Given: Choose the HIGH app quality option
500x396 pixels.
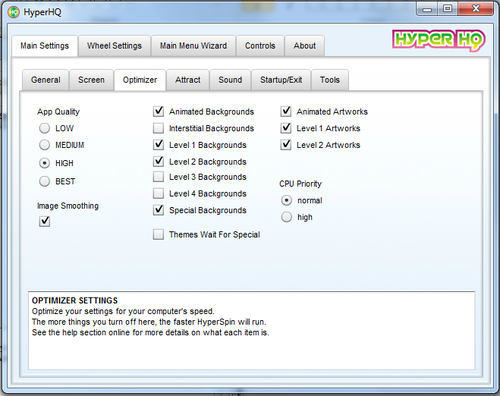Looking at the screenshot, I should coord(44,163).
